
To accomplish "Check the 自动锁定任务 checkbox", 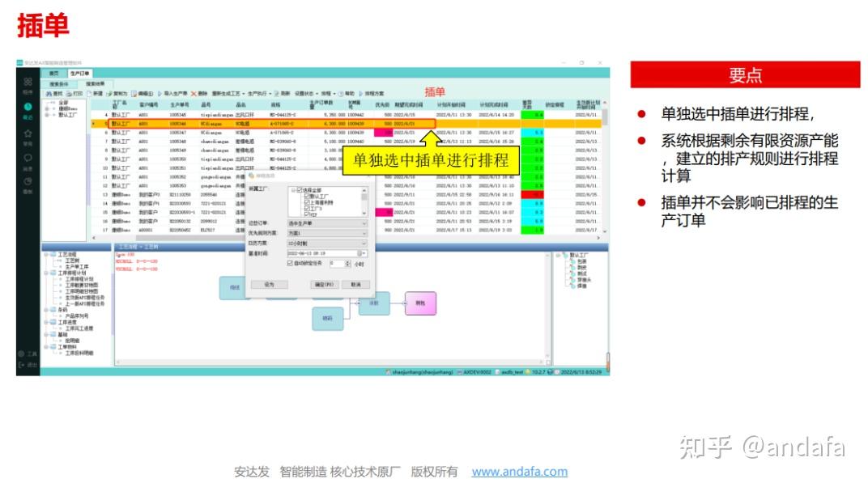I will click(290, 262).
